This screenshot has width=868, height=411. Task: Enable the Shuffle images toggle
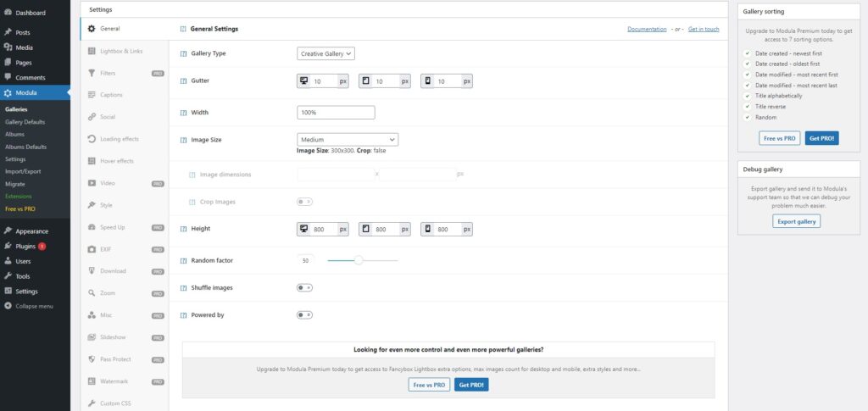pos(304,287)
